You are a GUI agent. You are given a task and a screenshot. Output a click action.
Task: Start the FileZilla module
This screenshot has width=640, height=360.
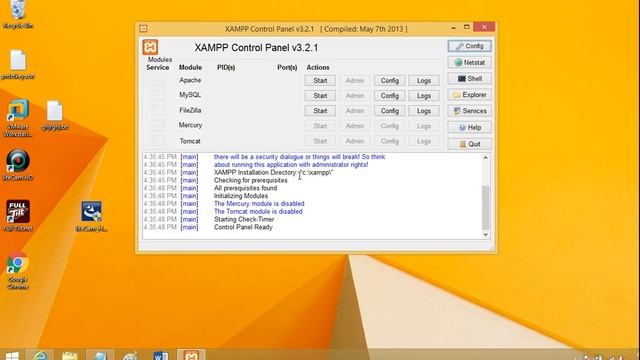320,111
